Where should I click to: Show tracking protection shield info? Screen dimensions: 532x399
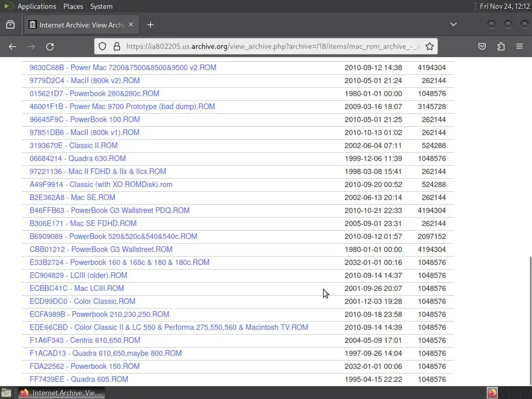(102, 46)
